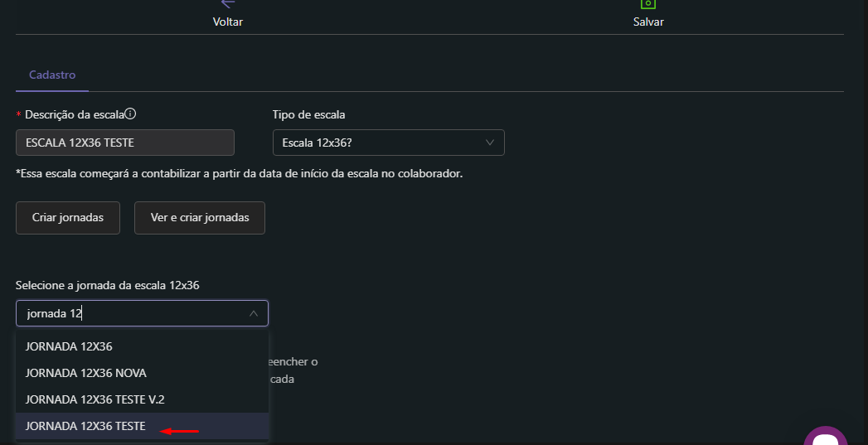The width and height of the screenshot is (868, 445).
Task: Click the 'Tipo de escala' field label
Action: point(308,114)
